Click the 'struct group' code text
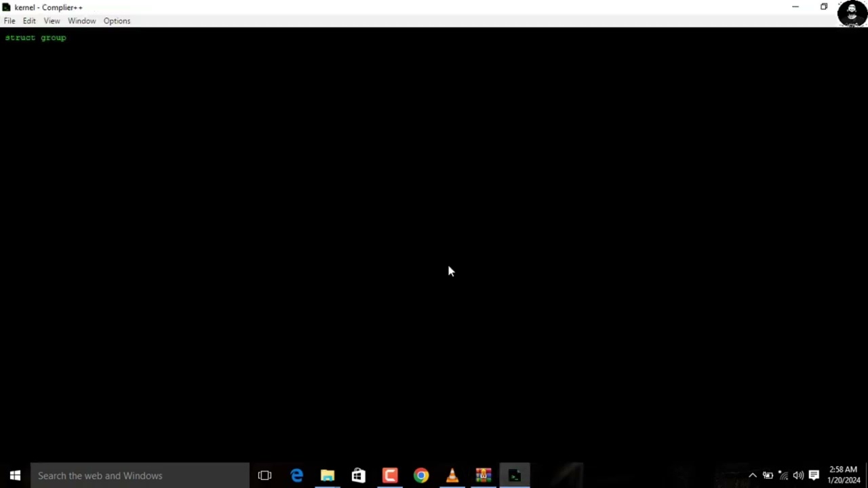This screenshot has width=868, height=488. tap(35, 38)
